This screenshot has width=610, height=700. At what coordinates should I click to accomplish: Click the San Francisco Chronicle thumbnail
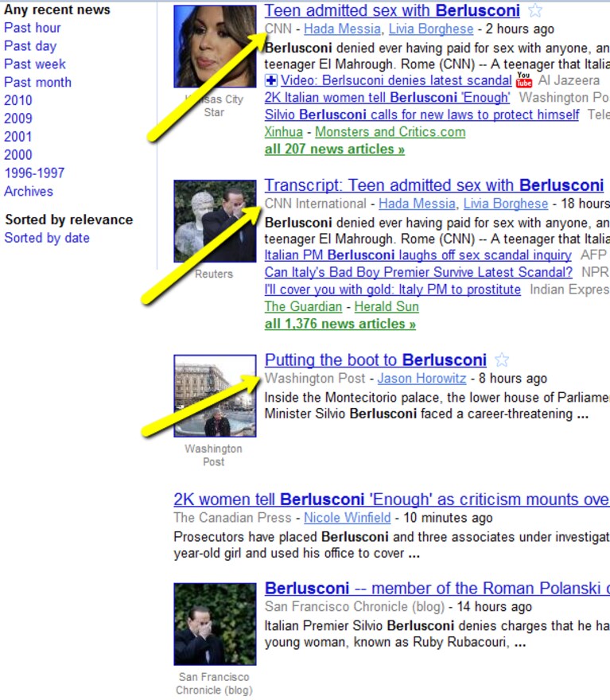(x=215, y=624)
